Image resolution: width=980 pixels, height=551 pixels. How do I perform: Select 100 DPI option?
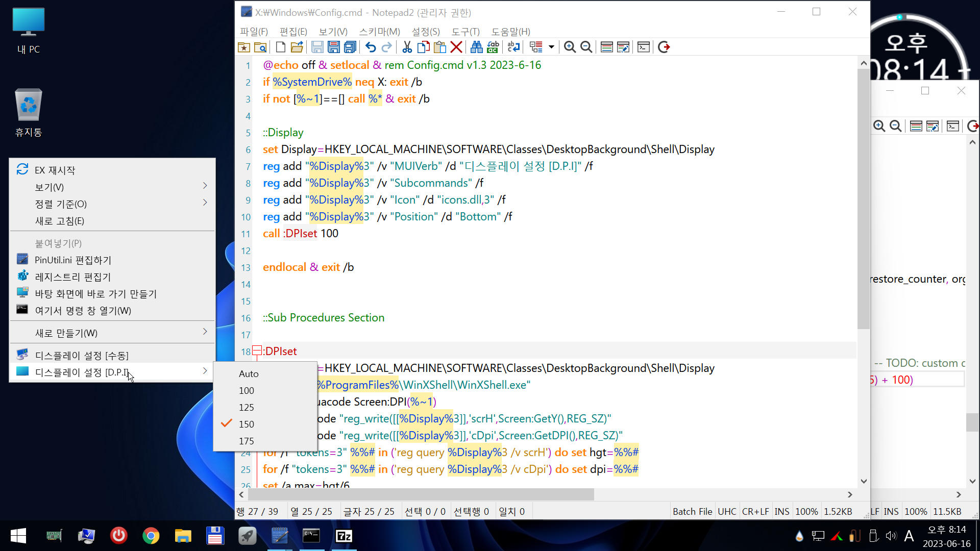point(265,390)
